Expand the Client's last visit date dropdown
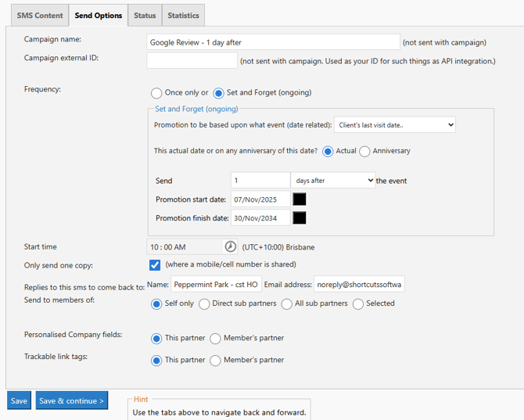The width and height of the screenshot is (524, 420). 394,125
